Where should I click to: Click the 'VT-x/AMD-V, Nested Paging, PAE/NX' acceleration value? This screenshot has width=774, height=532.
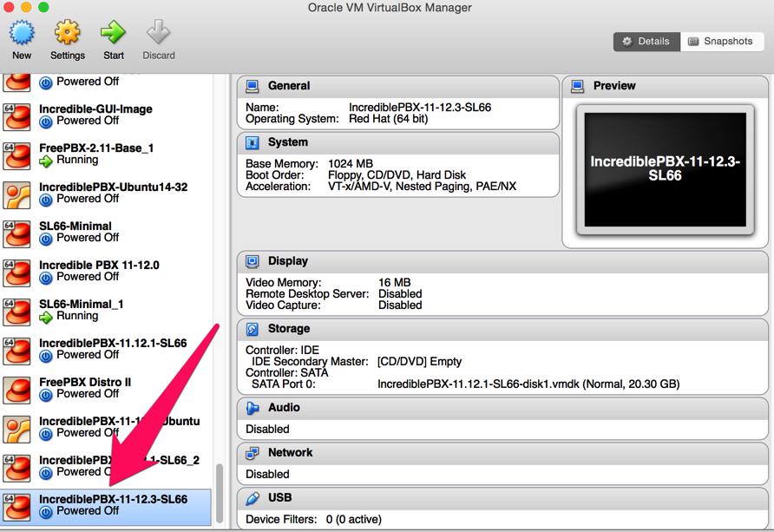point(422,187)
